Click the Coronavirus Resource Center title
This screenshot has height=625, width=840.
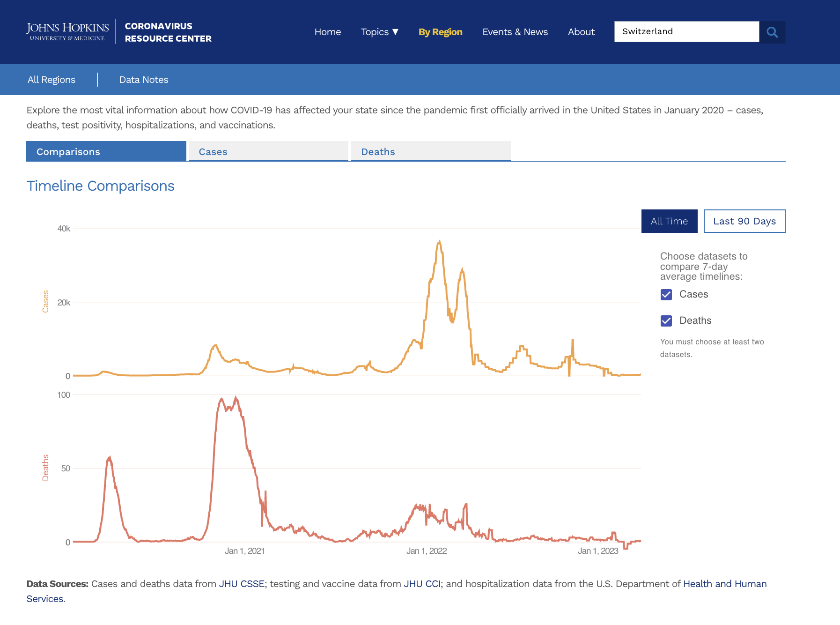pyautogui.click(x=168, y=32)
